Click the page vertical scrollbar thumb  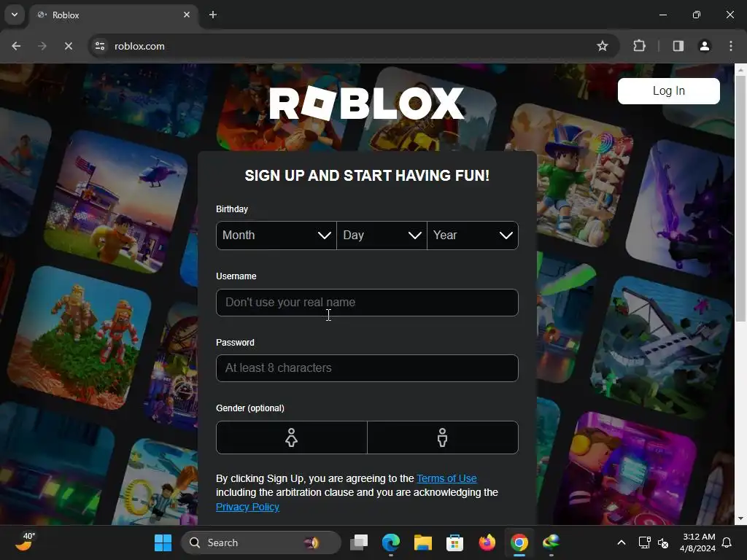(740, 198)
